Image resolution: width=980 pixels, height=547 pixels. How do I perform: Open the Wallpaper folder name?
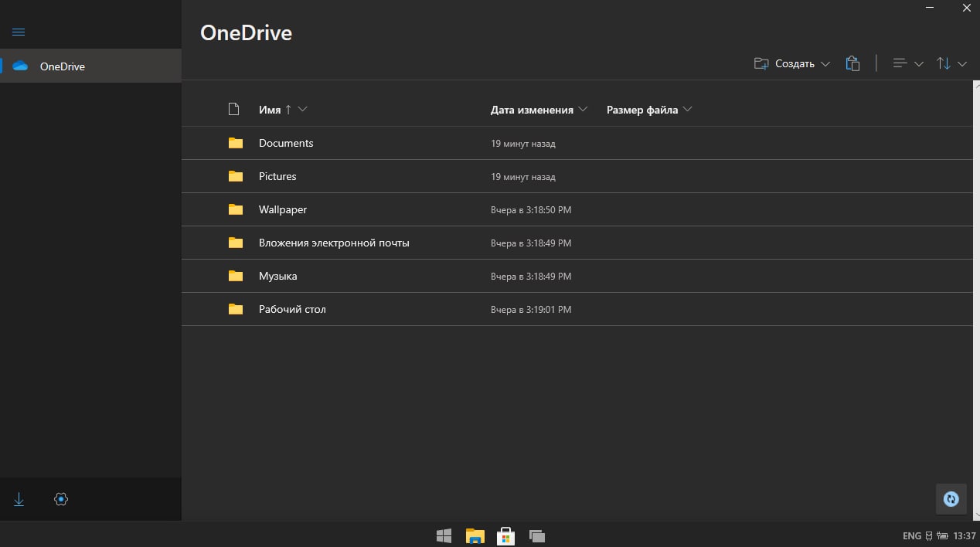pyautogui.click(x=283, y=209)
